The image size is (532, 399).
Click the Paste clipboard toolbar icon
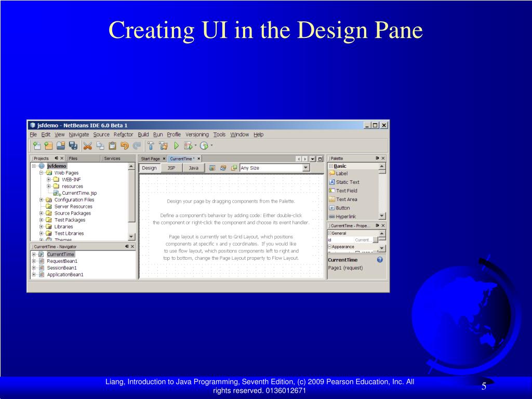(x=112, y=146)
